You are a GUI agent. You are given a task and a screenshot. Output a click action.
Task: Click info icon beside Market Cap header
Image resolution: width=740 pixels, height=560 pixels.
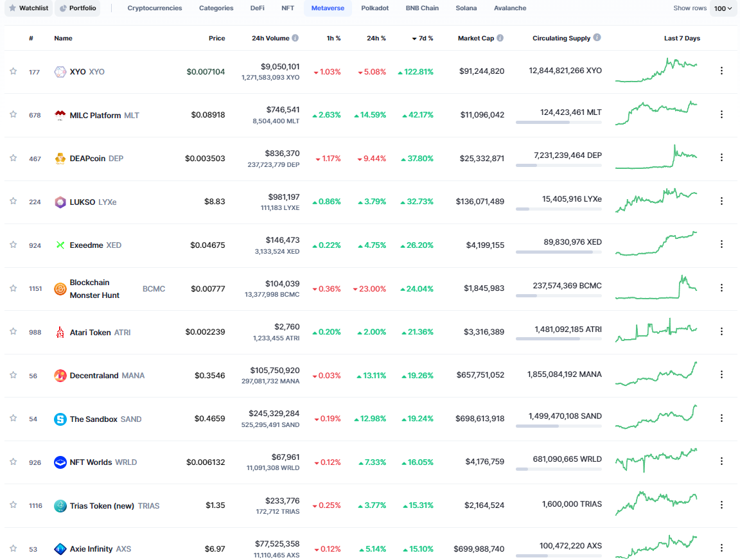pos(500,39)
